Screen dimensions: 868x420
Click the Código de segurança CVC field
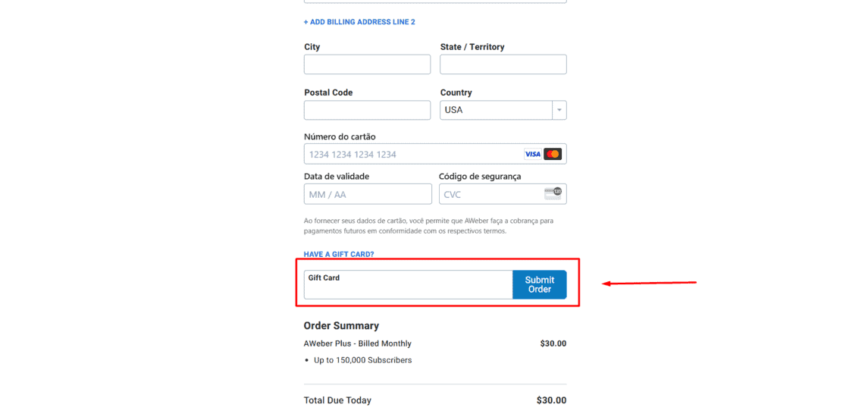pos(503,194)
